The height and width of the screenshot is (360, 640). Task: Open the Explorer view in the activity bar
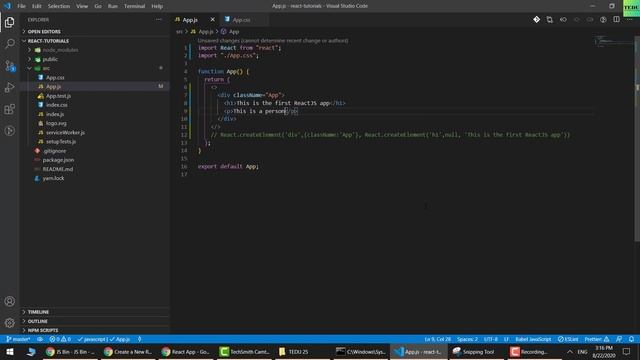click(9, 22)
